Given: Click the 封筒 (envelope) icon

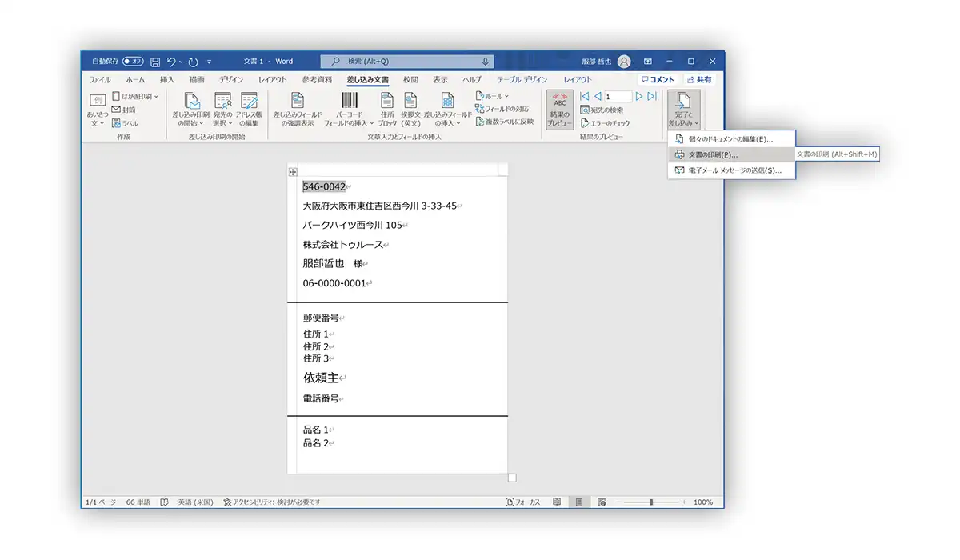Looking at the screenshot, I should 124,110.
